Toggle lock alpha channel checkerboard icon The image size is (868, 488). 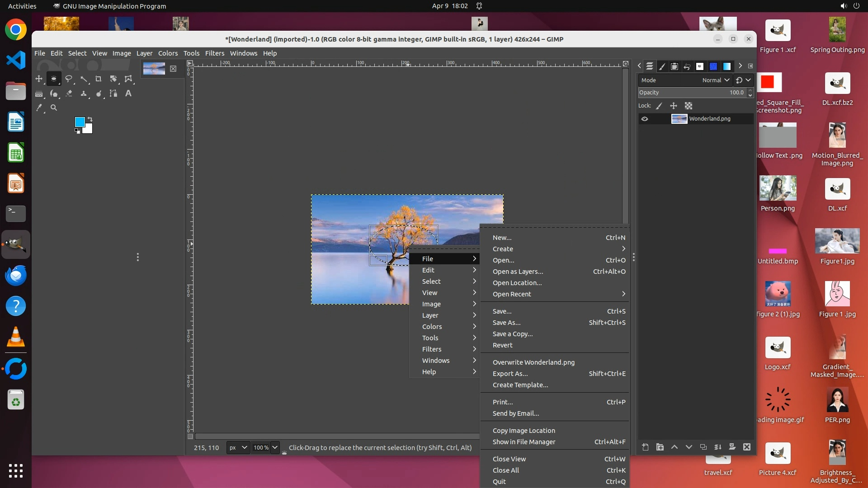coord(689,106)
